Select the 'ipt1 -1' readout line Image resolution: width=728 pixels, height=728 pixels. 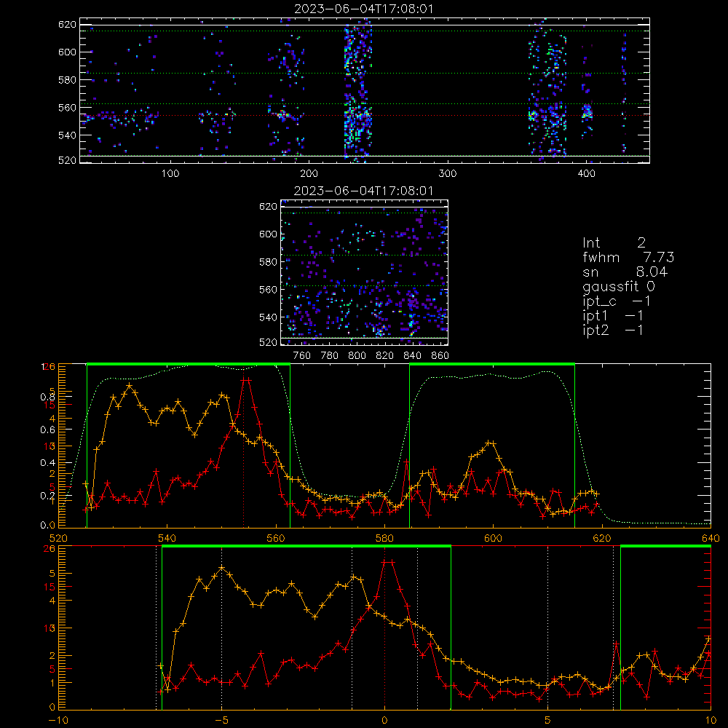tap(612, 316)
